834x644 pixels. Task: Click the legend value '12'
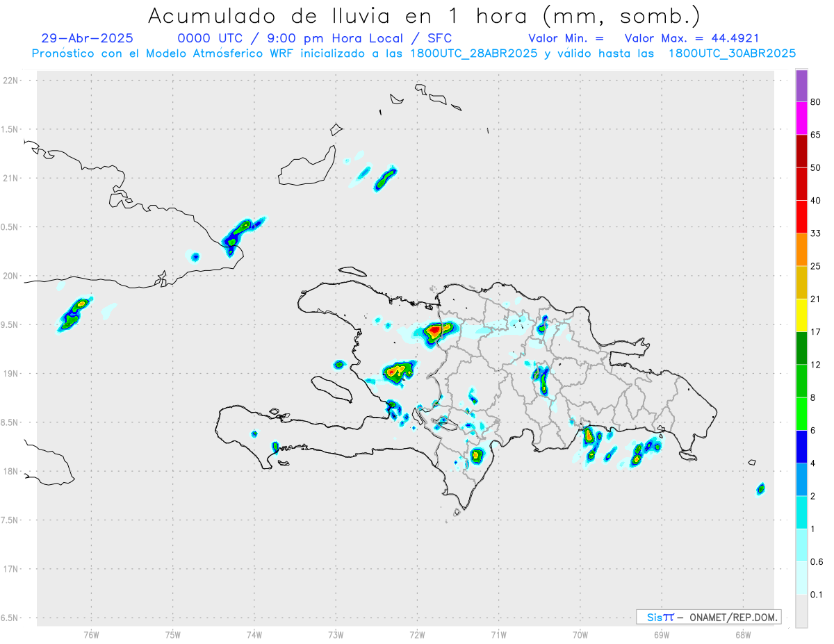(x=816, y=365)
